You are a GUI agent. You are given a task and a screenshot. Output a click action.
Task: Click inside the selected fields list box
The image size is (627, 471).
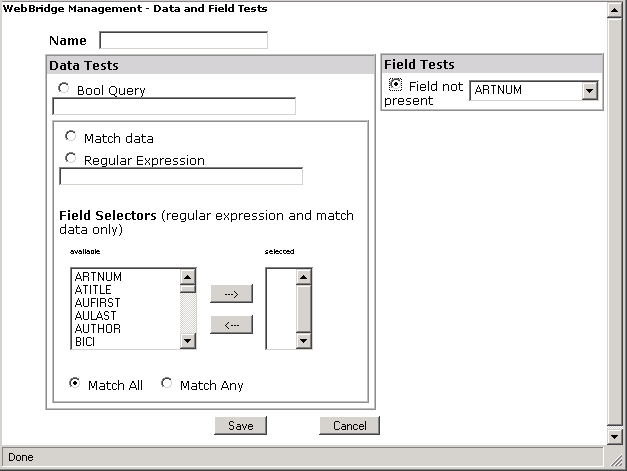282,309
